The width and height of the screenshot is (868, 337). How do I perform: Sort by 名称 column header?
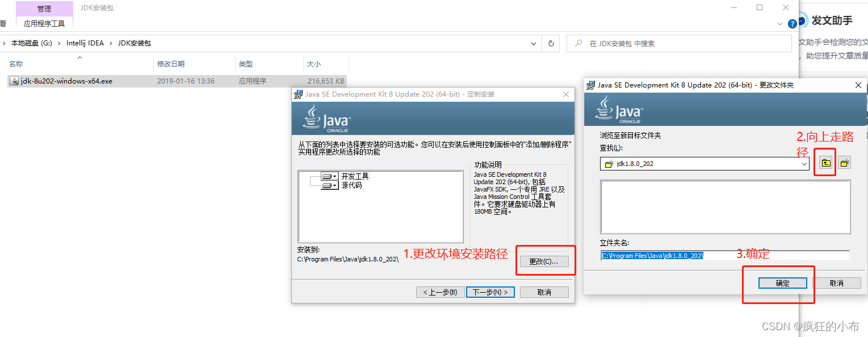pyautogui.click(x=16, y=64)
